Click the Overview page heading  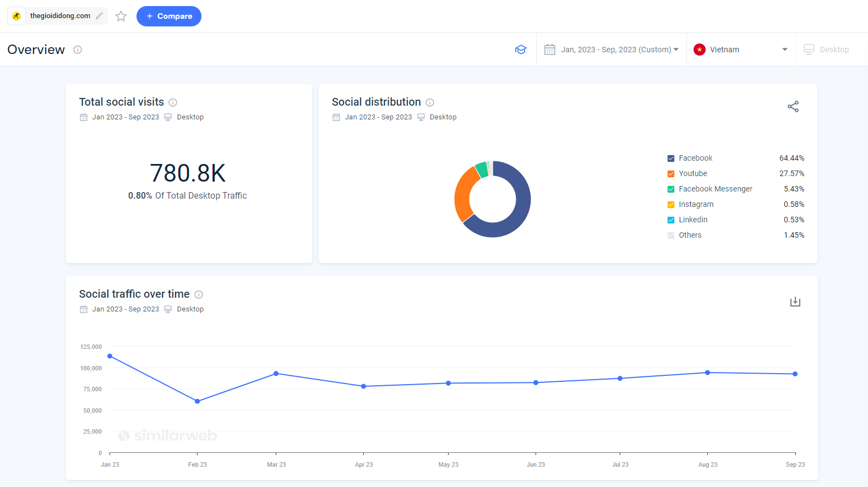click(x=36, y=50)
